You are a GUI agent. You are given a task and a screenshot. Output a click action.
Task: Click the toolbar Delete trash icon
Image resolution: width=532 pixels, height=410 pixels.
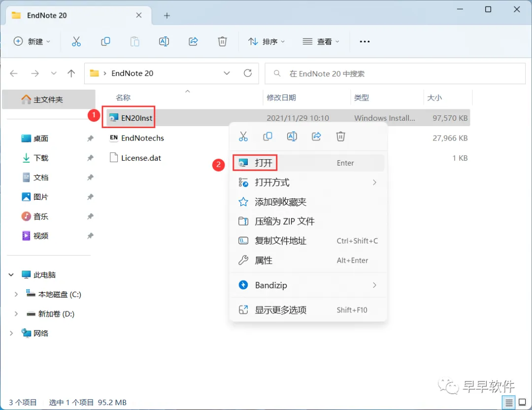tap(222, 41)
